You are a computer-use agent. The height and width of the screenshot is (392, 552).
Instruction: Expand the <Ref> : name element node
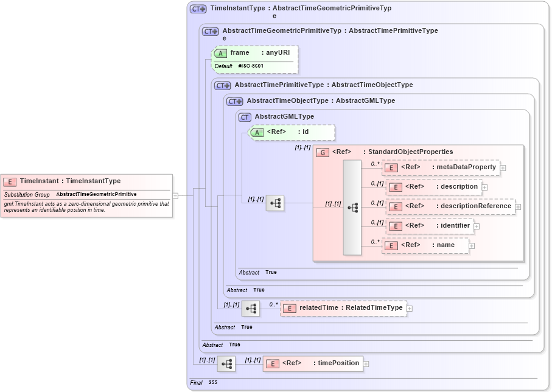click(x=472, y=246)
